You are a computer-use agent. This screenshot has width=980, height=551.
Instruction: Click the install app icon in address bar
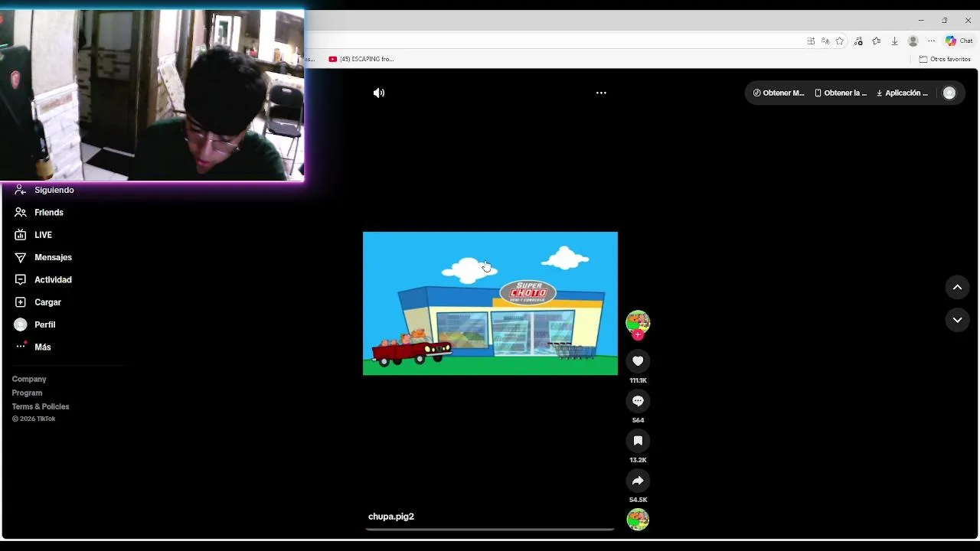coord(811,41)
